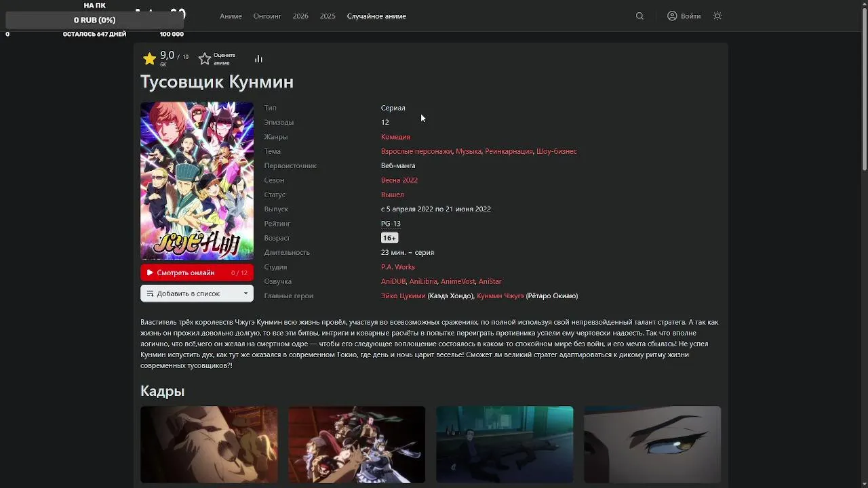
Task: Click the Кадры section heading
Action: (162, 391)
